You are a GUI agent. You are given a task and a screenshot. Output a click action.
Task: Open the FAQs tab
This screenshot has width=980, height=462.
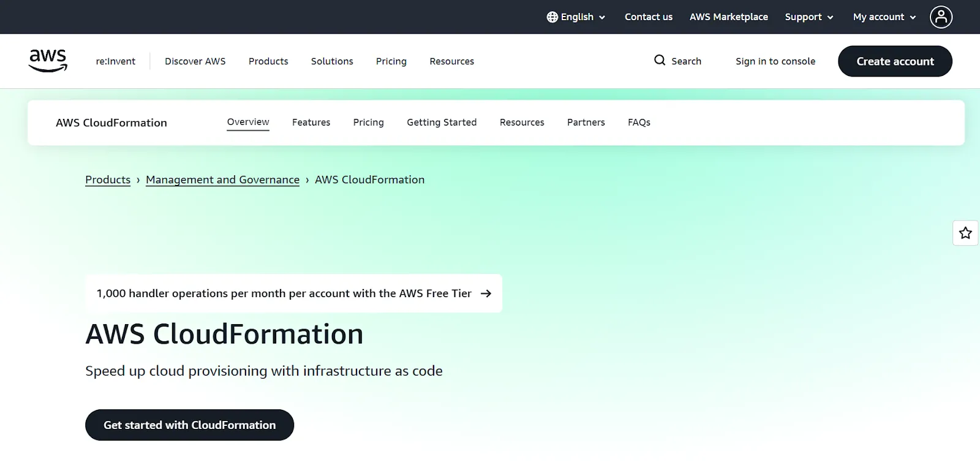point(639,123)
